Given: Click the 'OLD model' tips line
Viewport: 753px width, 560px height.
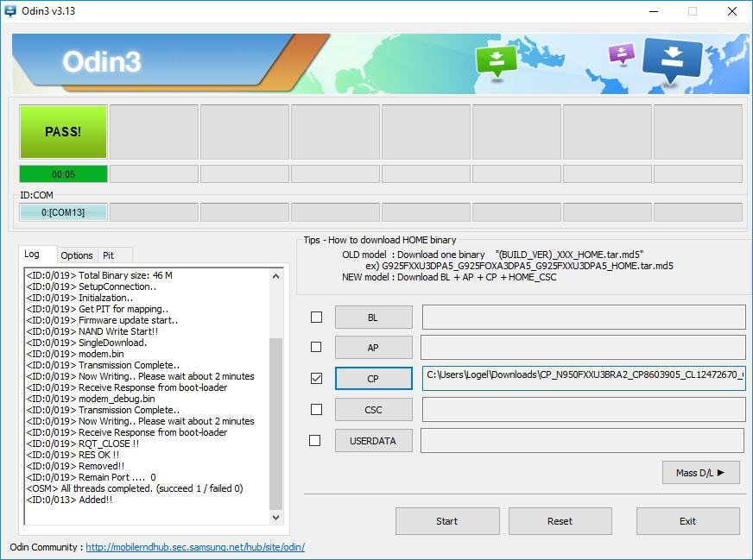Looking at the screenshot, I should pyautogui.click(x=492, y=255).
